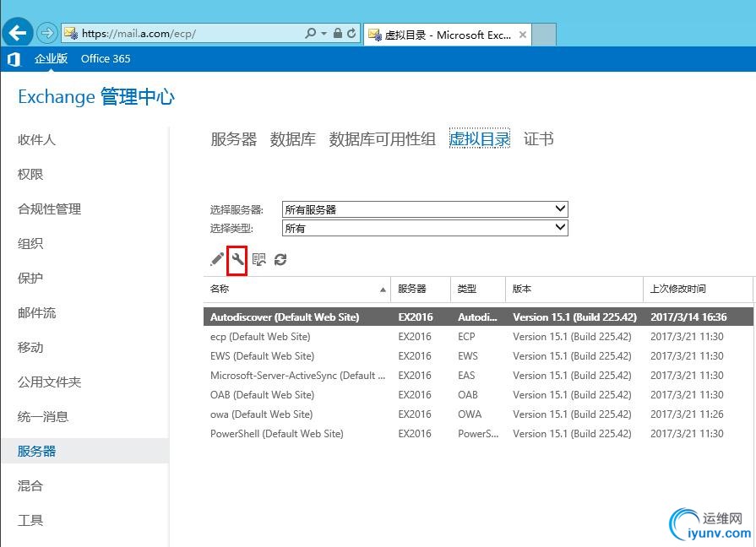Switch to the 数据库 tab

coord(292,139)
